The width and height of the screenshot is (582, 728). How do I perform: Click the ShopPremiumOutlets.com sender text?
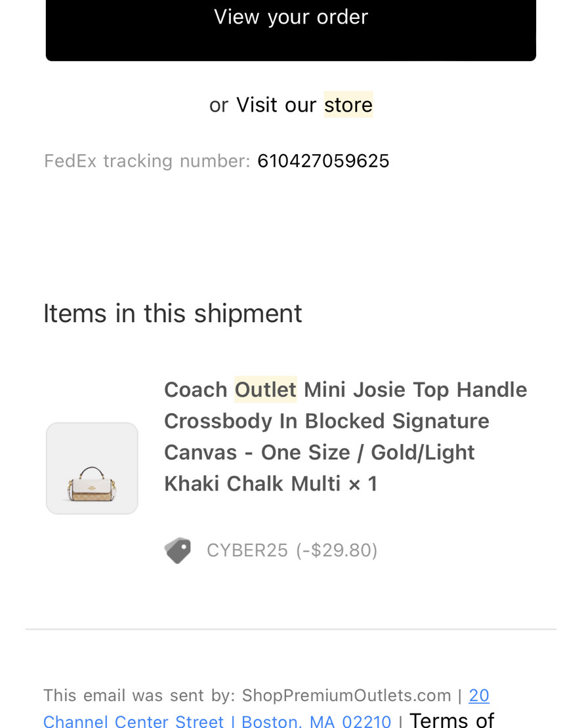tap(346, 695)
